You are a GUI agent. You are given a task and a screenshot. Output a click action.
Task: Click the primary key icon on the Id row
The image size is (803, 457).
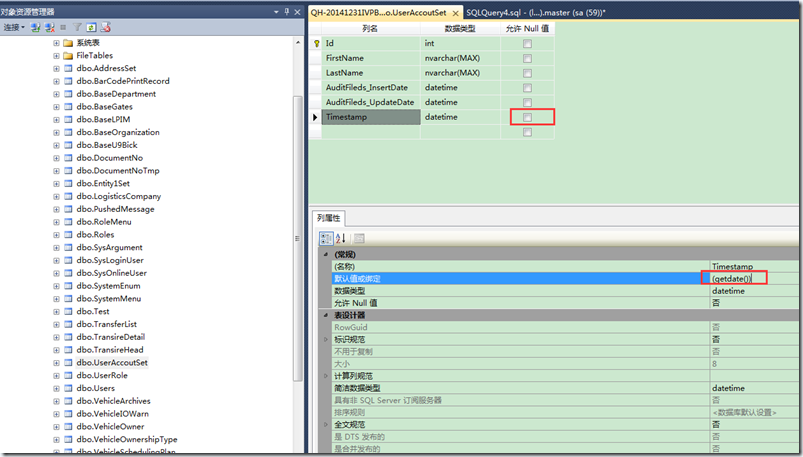click(316, 44)
